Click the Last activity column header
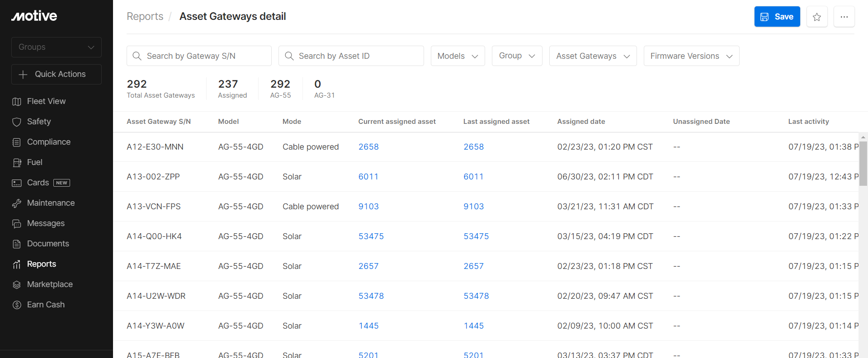The width and height of the screenshot is (868, 358). pyautogui.click(x=808, y=122)
